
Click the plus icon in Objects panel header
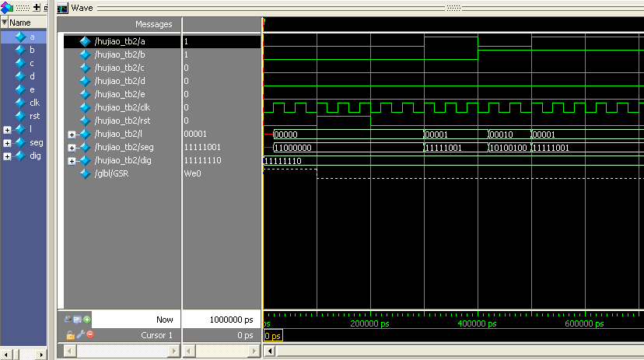37,8
